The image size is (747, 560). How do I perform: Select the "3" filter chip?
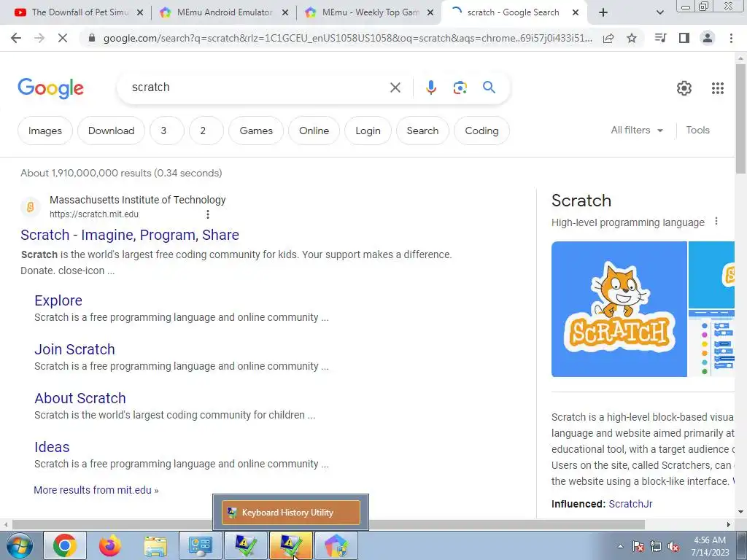click(167, 131)
